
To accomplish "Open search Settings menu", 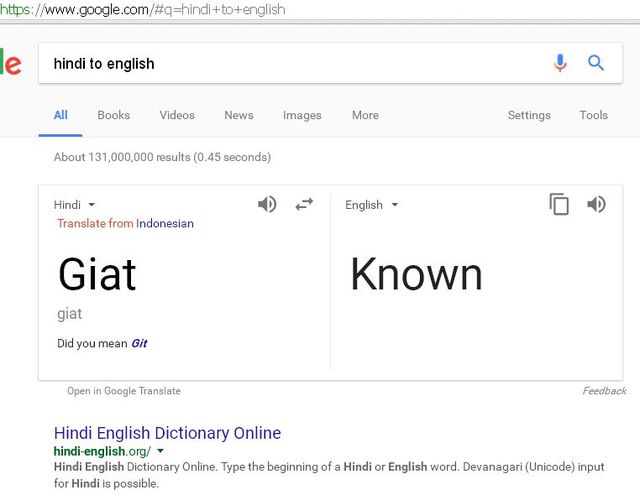I will (529, 115).
